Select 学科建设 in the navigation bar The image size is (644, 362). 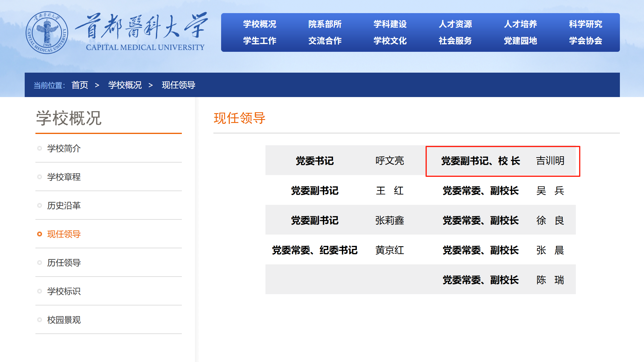[390, 24]
